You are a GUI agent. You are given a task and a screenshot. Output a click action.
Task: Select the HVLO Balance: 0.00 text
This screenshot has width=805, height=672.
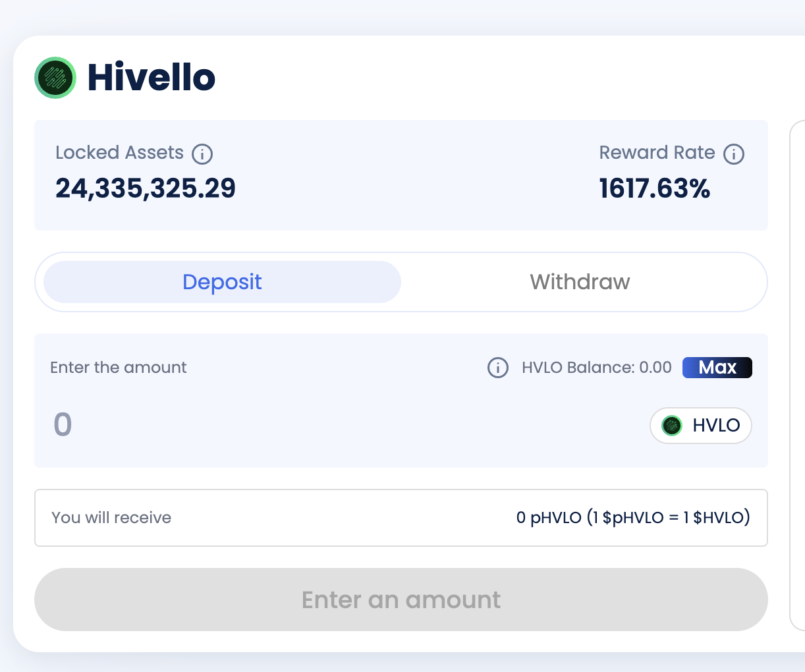point(597,368)
